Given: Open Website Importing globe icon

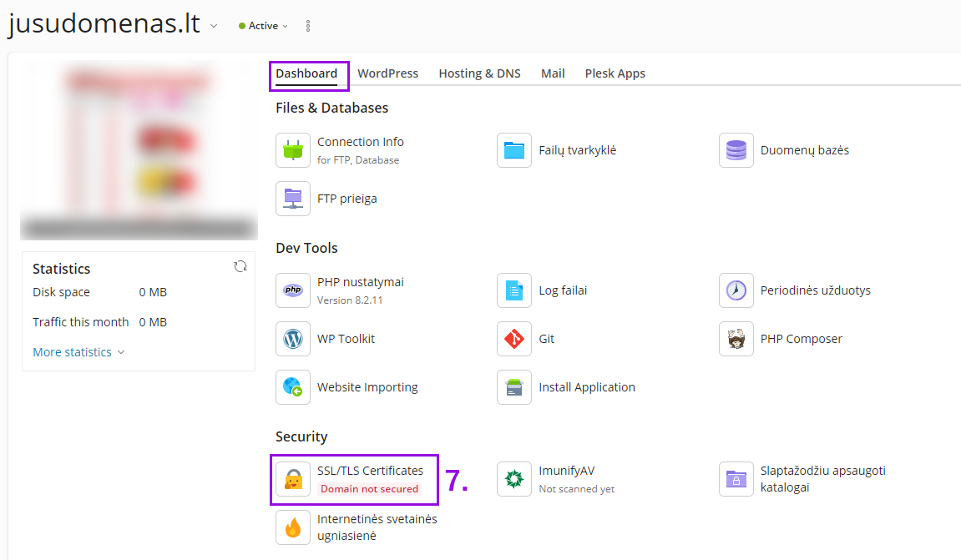Looking at the screenshot, I should 293,387.
